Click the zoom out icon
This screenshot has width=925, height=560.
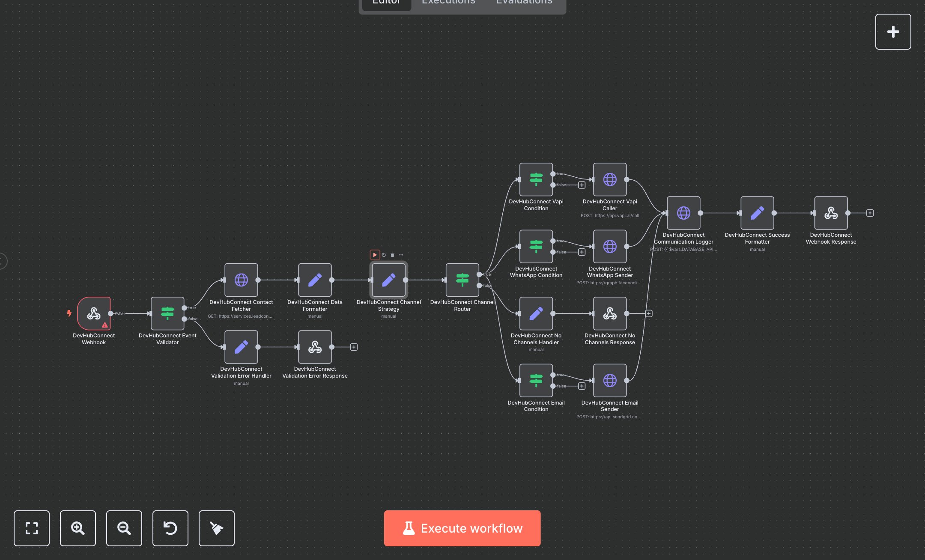124,528
